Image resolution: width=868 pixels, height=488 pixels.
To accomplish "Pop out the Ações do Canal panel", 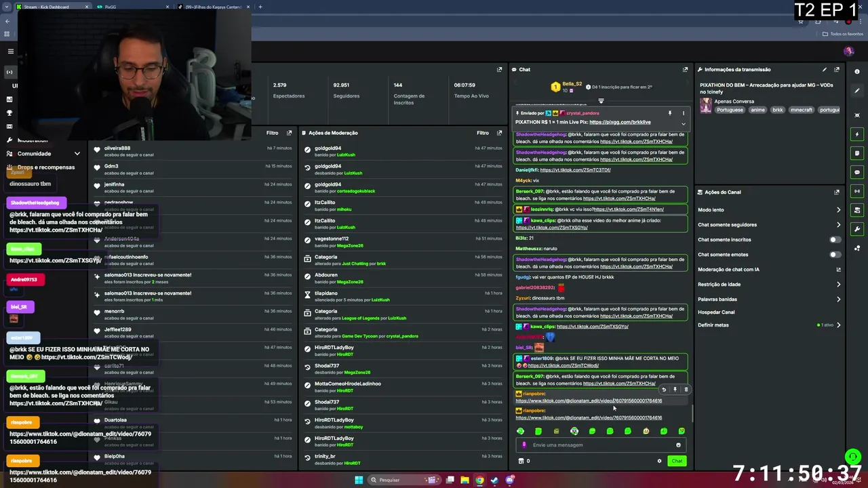I will click(837, 192).
